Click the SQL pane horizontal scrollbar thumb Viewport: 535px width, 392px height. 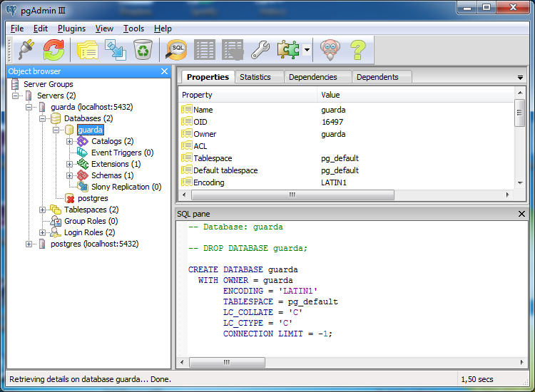(x=227, y=362)
